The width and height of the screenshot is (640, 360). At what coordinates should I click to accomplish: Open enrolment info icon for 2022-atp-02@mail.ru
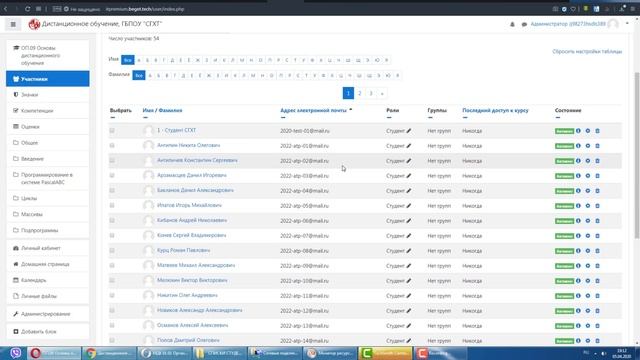click(578, 161)
